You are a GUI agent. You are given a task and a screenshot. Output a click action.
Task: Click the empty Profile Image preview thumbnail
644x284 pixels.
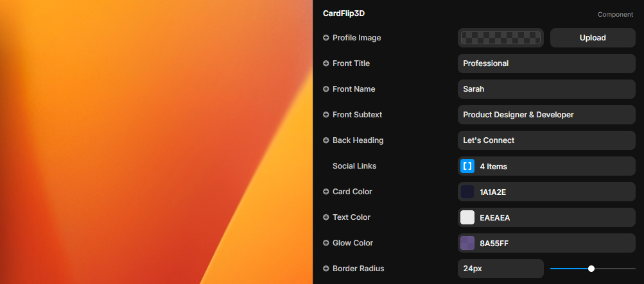pos(501,38)
